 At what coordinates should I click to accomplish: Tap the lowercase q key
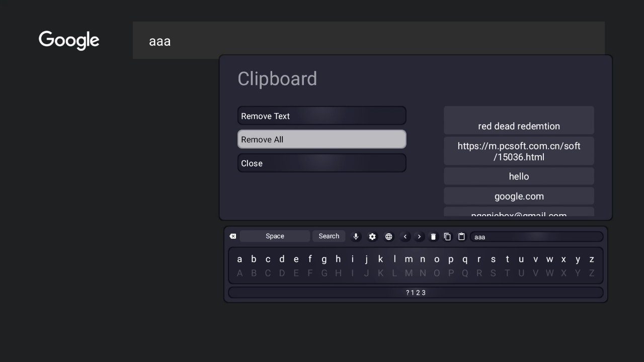[x=465, y=259]
